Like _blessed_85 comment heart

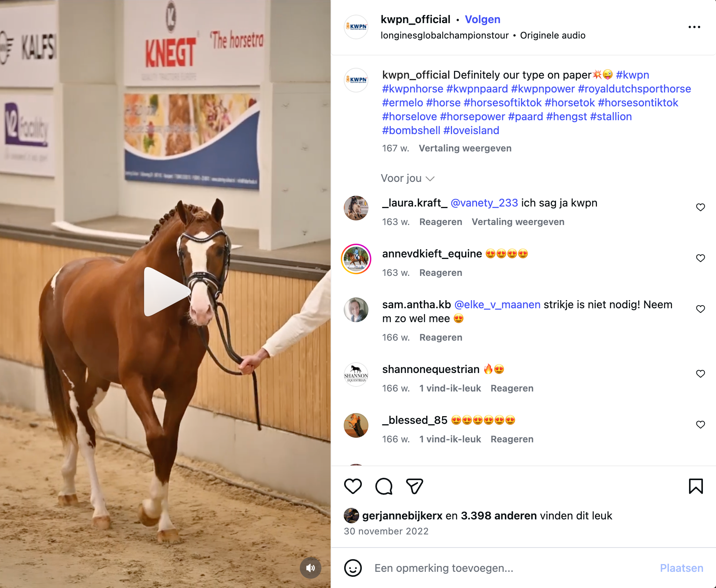click(x=700, y=425)
